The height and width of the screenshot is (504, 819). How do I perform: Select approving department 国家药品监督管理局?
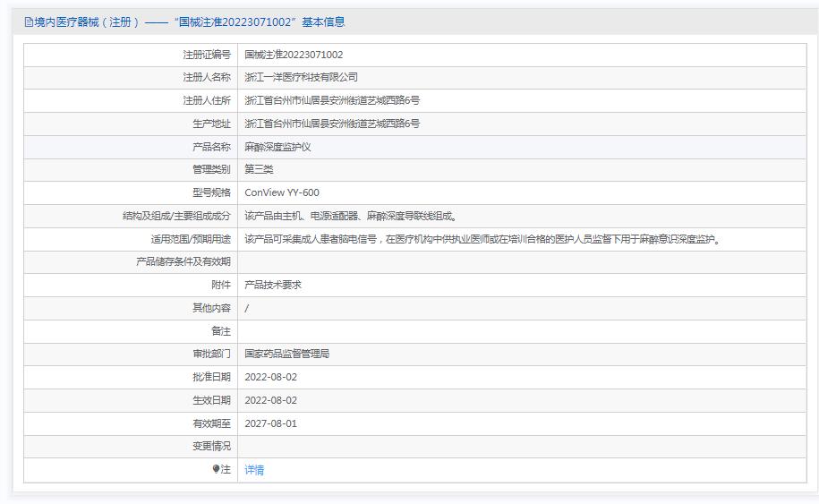pos(286,355)
